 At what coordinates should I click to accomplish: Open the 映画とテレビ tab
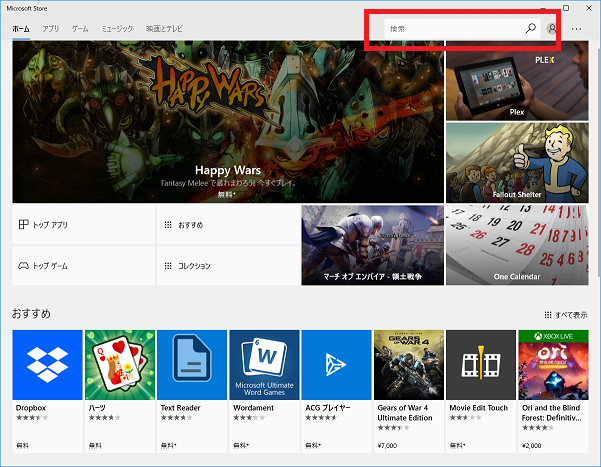[165, 29]
